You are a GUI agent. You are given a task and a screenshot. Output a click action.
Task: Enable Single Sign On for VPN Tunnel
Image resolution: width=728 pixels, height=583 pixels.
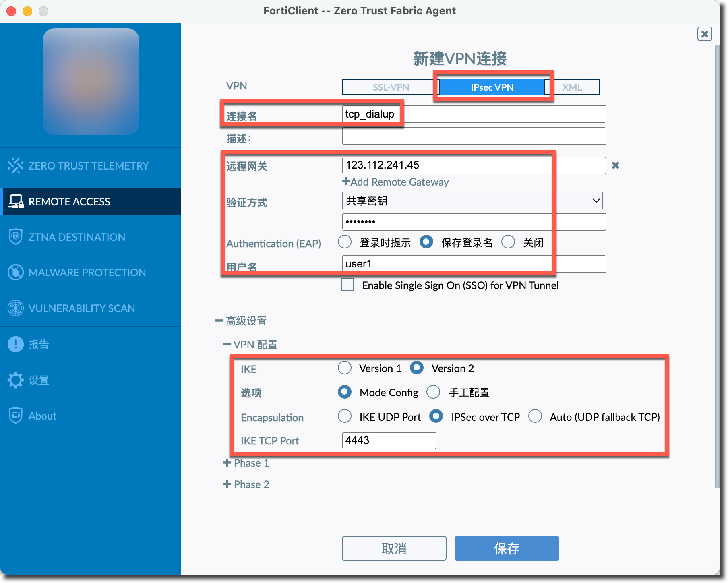347,285
